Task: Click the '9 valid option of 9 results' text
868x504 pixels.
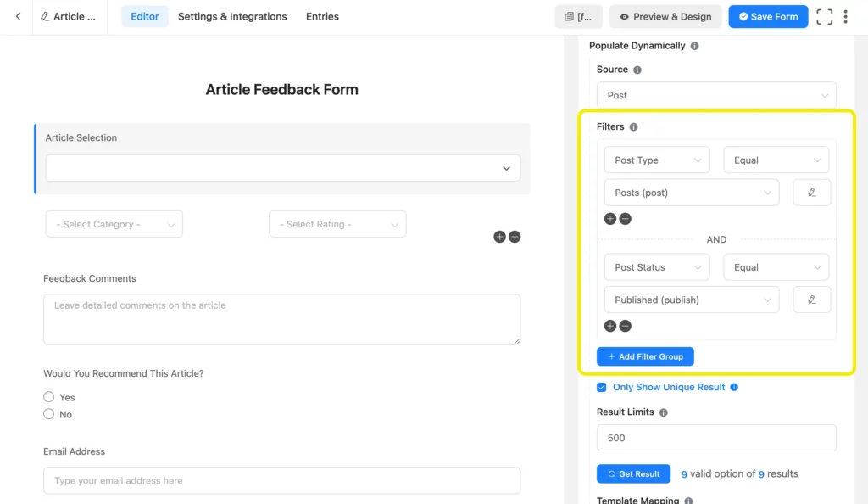Action: pos(739,474)
